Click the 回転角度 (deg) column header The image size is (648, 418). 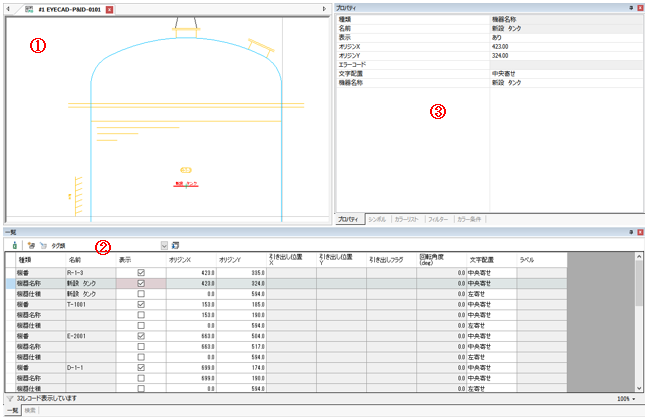[441, 260]
